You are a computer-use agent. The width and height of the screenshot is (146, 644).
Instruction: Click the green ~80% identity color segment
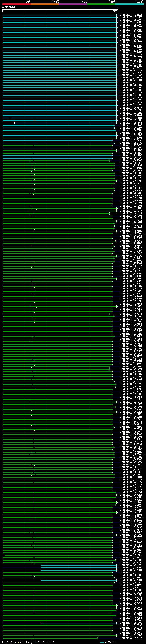coord(101,4)
